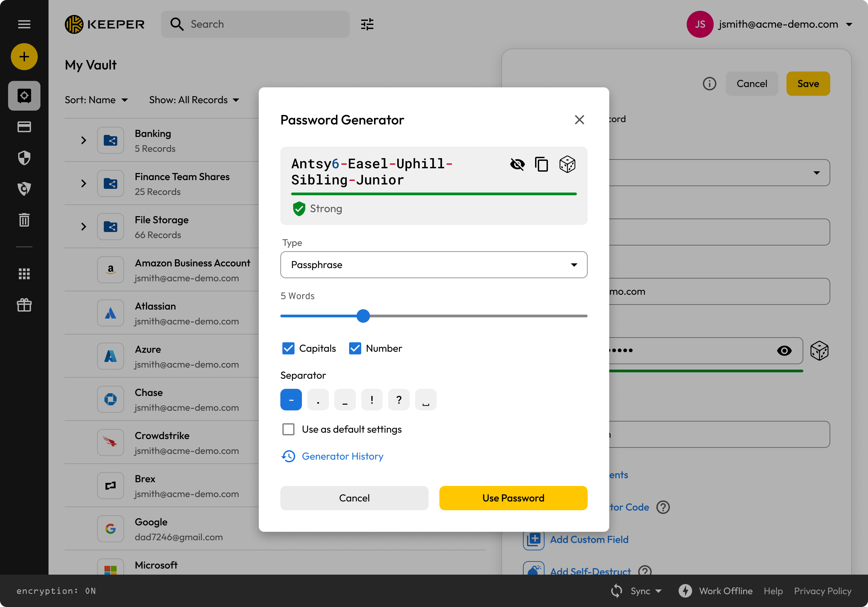Select the question mark separator

399,400
